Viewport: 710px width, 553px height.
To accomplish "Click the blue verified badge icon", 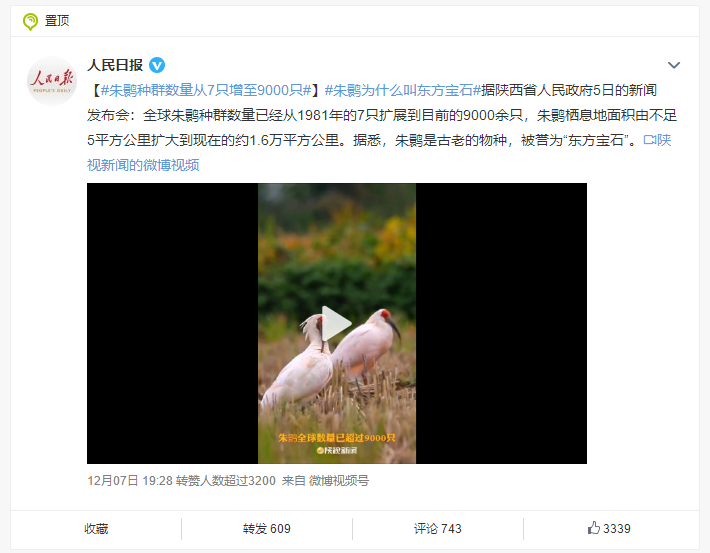I will tap(157, 66).
